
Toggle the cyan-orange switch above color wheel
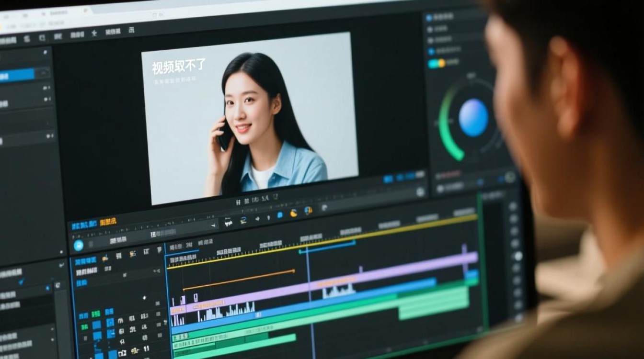point(437,63)
